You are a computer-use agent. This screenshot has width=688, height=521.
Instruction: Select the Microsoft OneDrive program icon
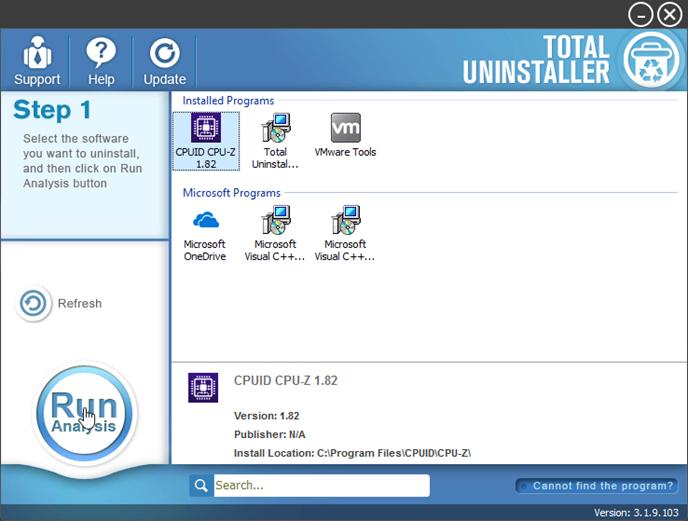[x=204, y=234]
